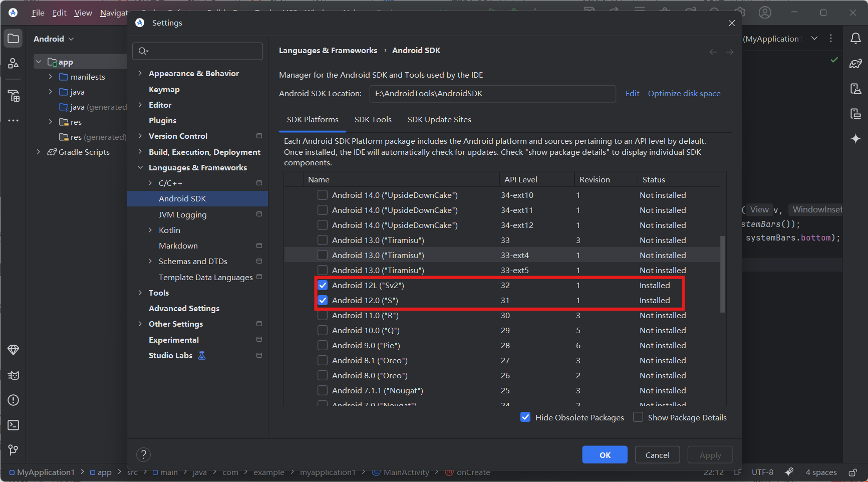
Task: Click the help question mark button
Action: pos(143,454)
